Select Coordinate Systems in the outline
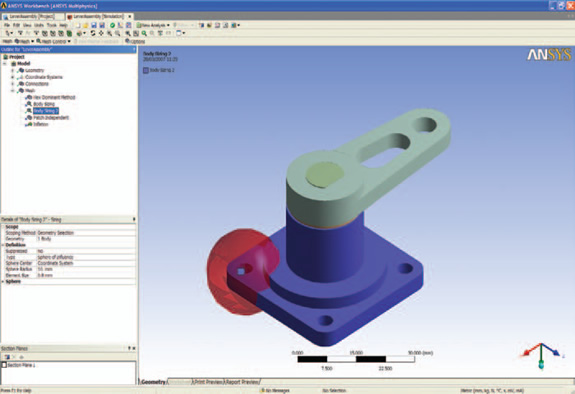The height and width of the screenshot is (394, 575). click(44, 77)
